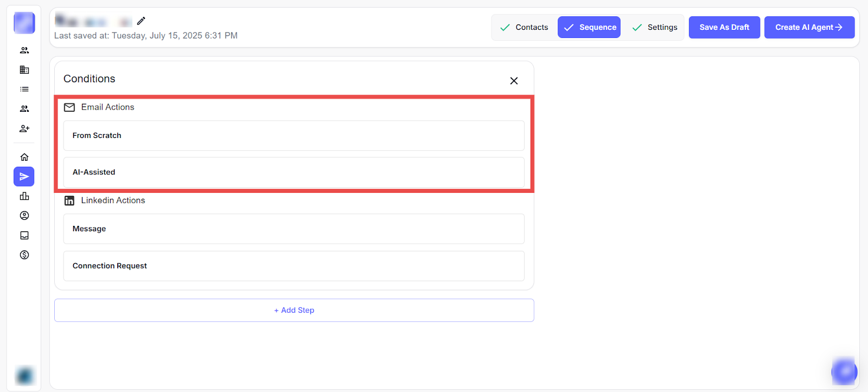Viewport: 868px width, 392px height.
Task: Click the pencil icon to rename sequence
Action: pos(141,21)
